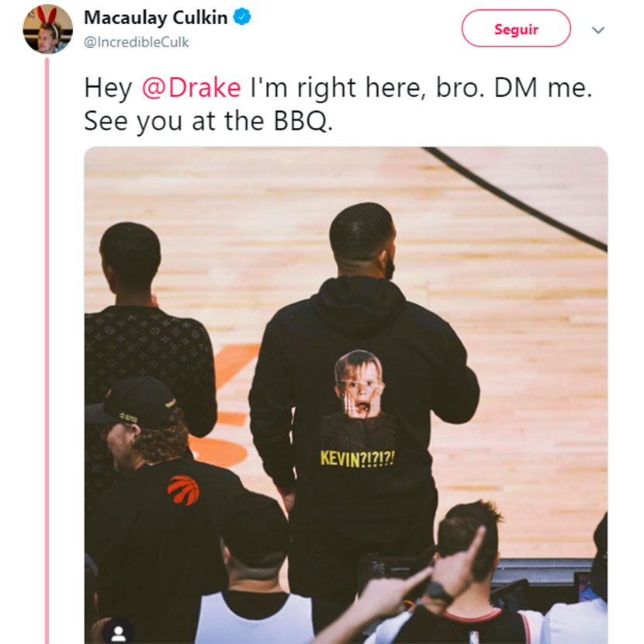Screen dimensions: 644x644
Task: Open the Macaulay Culkin display name link
Action: [156, 18]
